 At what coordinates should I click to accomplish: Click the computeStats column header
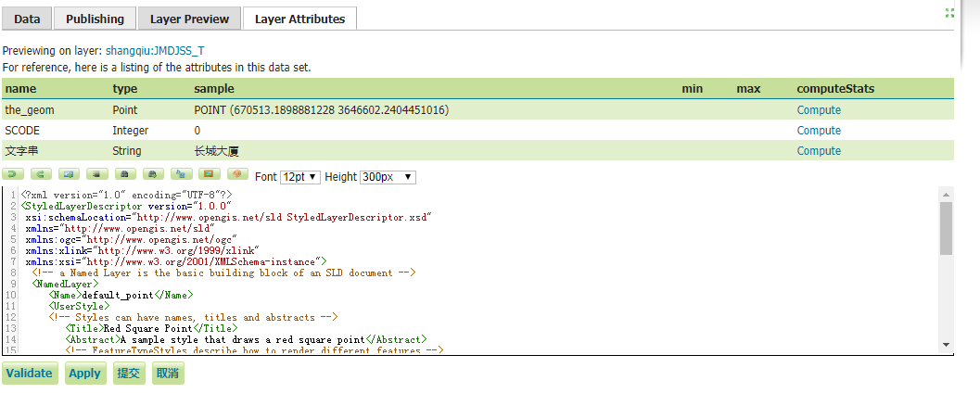click(x=835, y=89)
